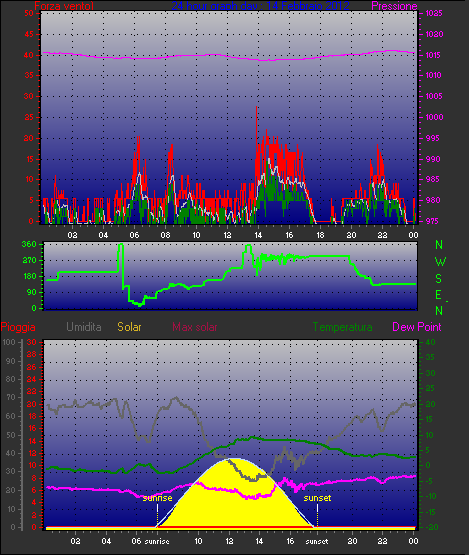This screenshot has width=469, height=555.
Task: Click '-15' on the temperature scale
Action: pos(430,512)
